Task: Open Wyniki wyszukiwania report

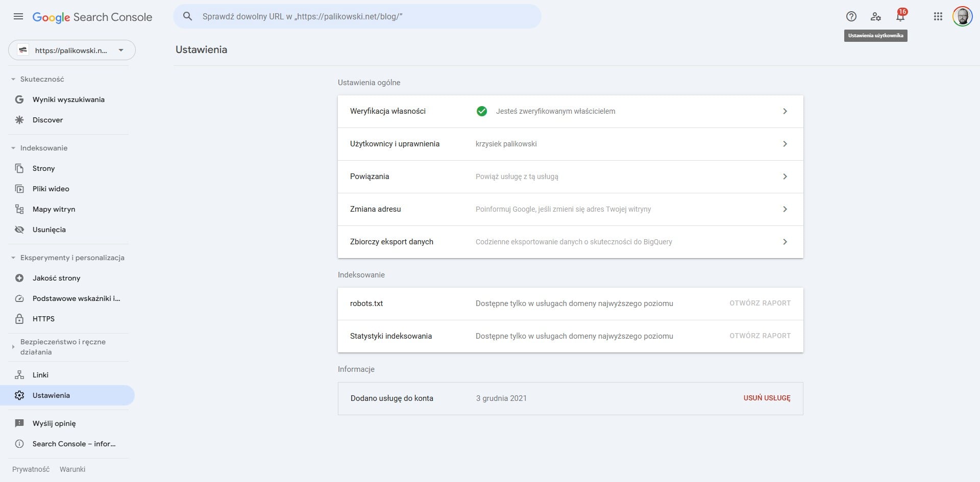Action: pos(68,99)
